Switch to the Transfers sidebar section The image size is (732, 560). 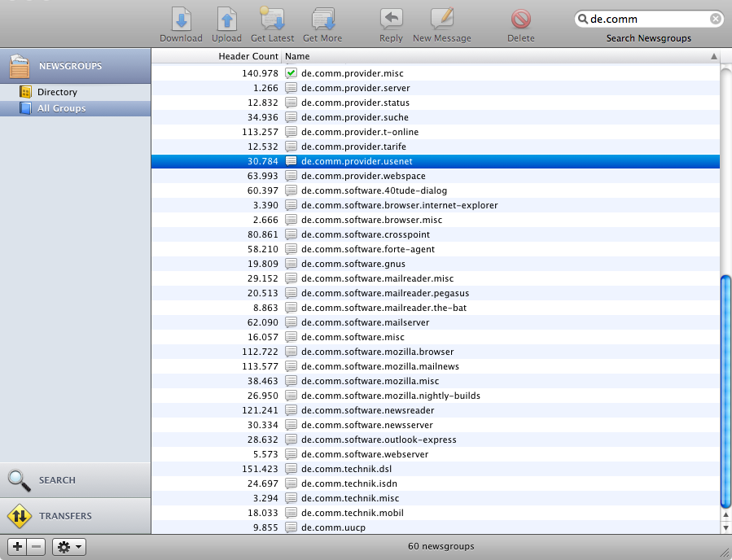75,516
